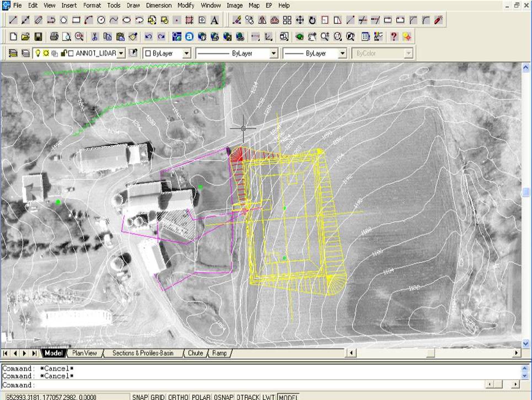Open the ByLayer lineweight dropdown
Image resolution: width=532 pixels, height=400 pixels.
point(342,53)
